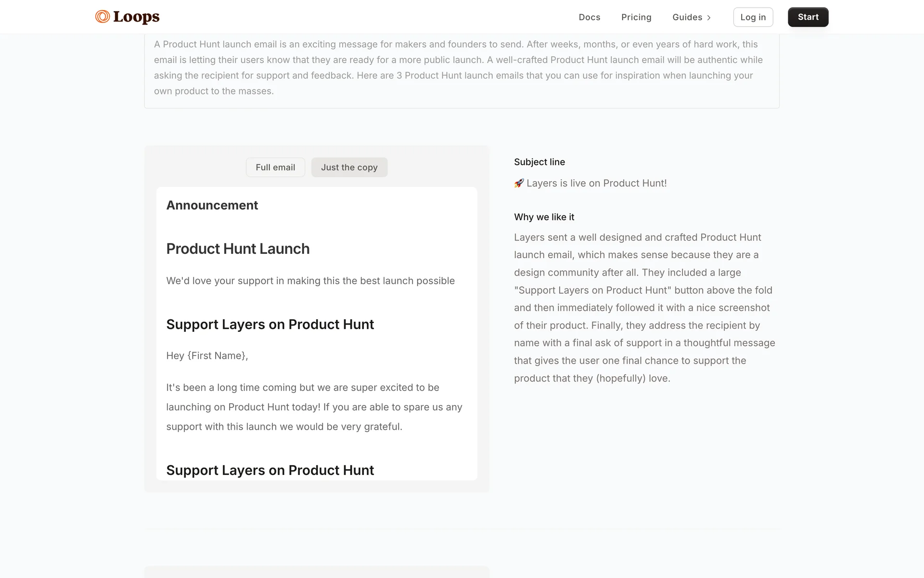The image size is (924, 578).
Task: Open the Docs navigation link
Action: coord(589,17)
